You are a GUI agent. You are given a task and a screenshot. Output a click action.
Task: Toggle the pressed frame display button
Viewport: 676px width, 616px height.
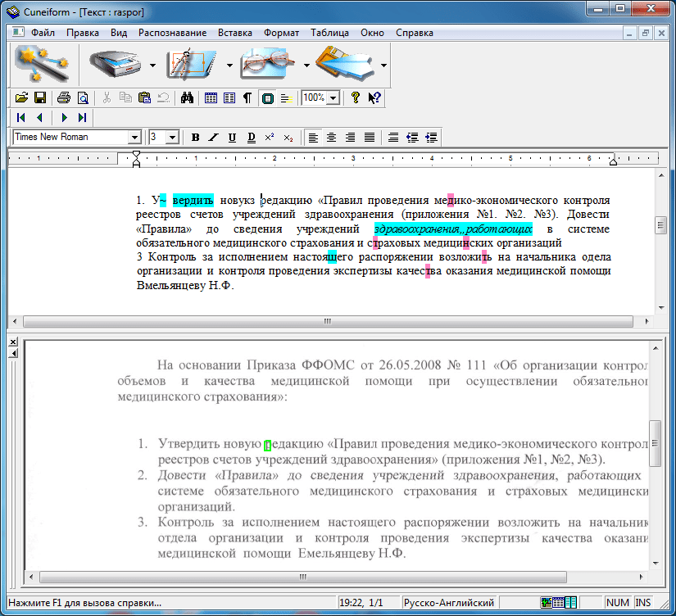pos(268,98)
